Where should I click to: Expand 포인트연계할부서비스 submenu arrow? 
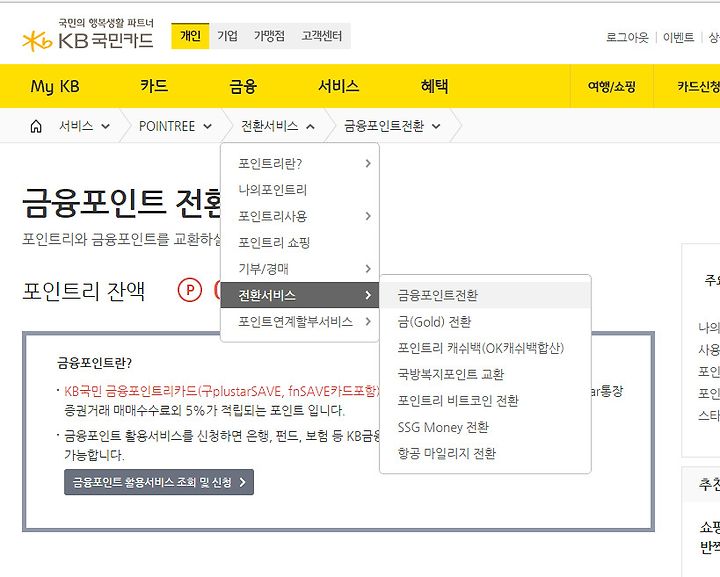tap(368, 321)
